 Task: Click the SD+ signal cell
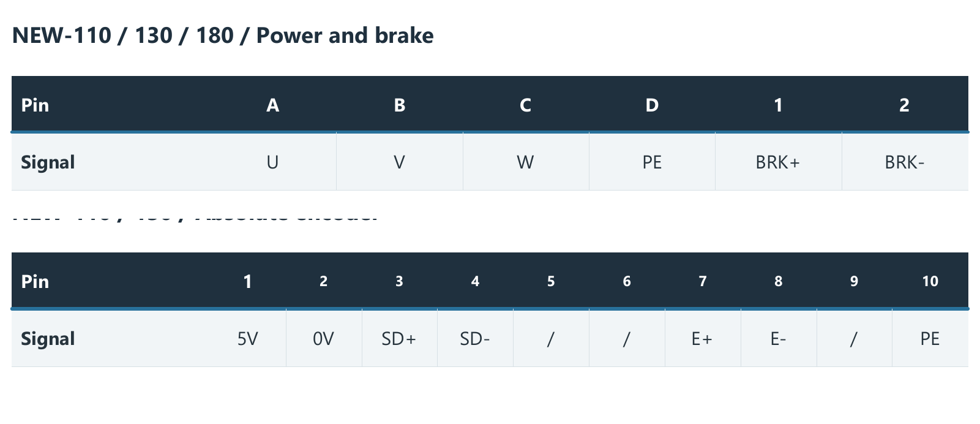point(399,338)
